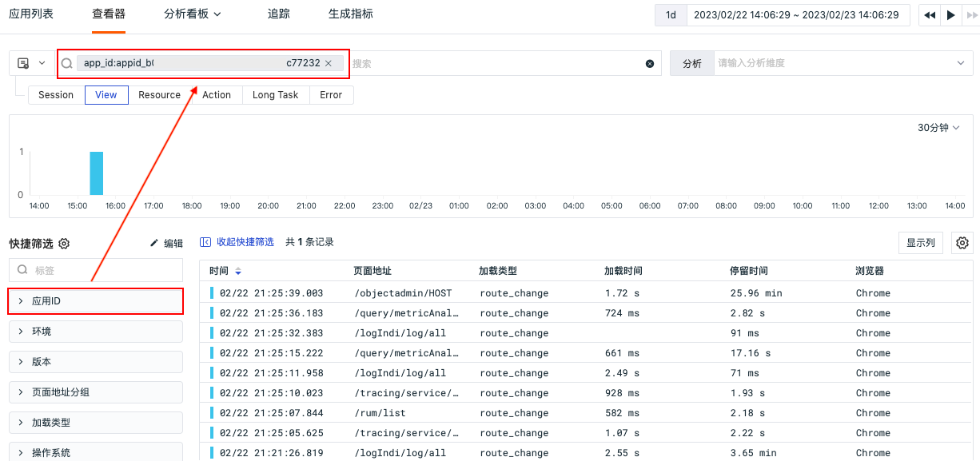Click the search magnifier icon
This screenshot has height=461, width=980.
(67, 63)
